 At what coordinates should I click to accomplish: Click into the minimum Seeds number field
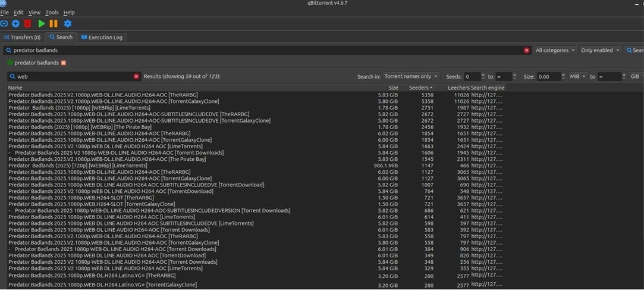coord(472,77)
